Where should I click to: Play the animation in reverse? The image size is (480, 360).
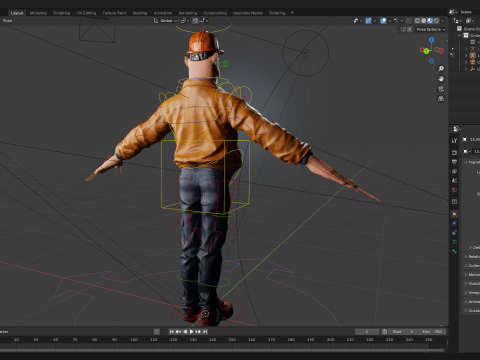[185, 332]
